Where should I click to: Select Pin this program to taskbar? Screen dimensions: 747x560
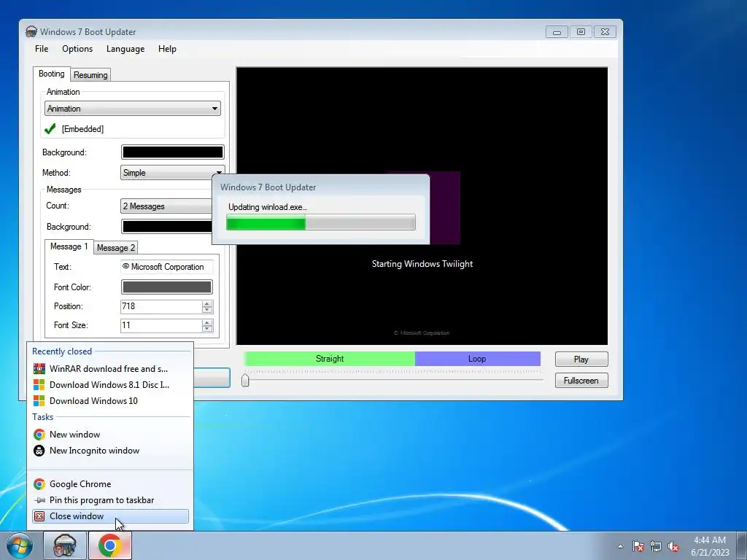[111, 500]
